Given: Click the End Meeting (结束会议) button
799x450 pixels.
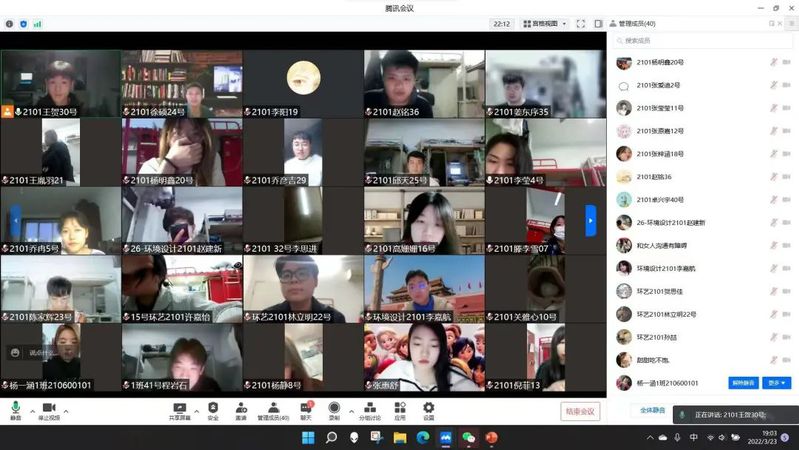Looking at the screenshot, I should coord(579,411).
